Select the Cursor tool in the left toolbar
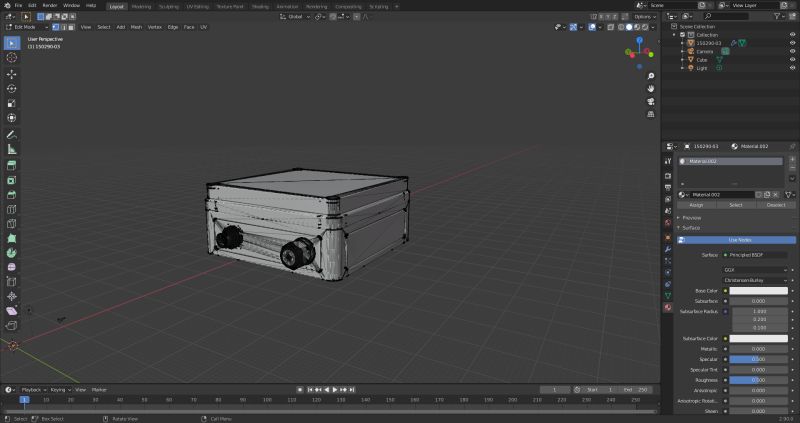The image size is (800, 423). 11,58
